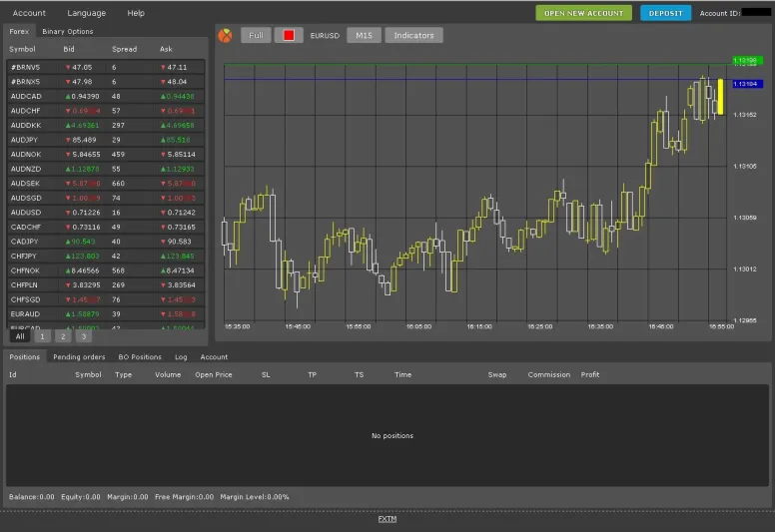This screenshot has height=532, width=775.
Task: Open the Log tab
Action: click(181, 356)
